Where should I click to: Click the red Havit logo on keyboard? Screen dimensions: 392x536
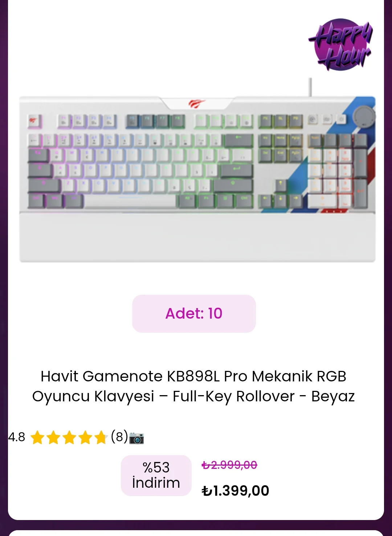197,104
